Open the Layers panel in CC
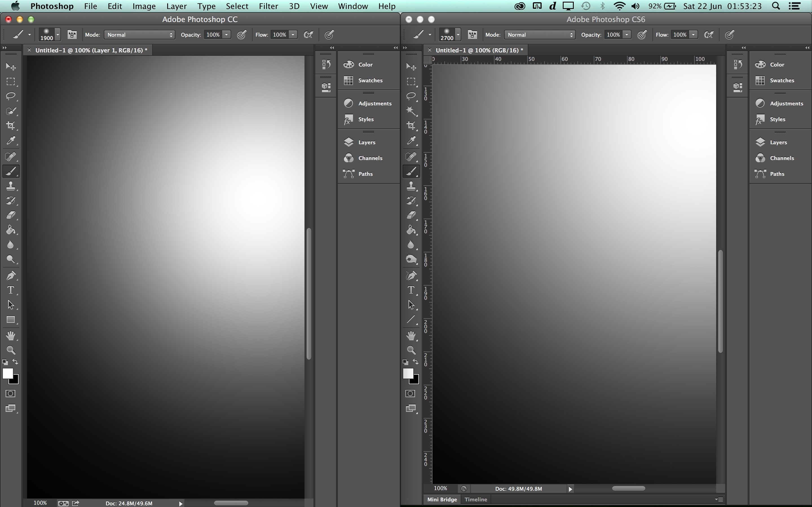This screenshot has width=812, height=507. tap(367, 142)
